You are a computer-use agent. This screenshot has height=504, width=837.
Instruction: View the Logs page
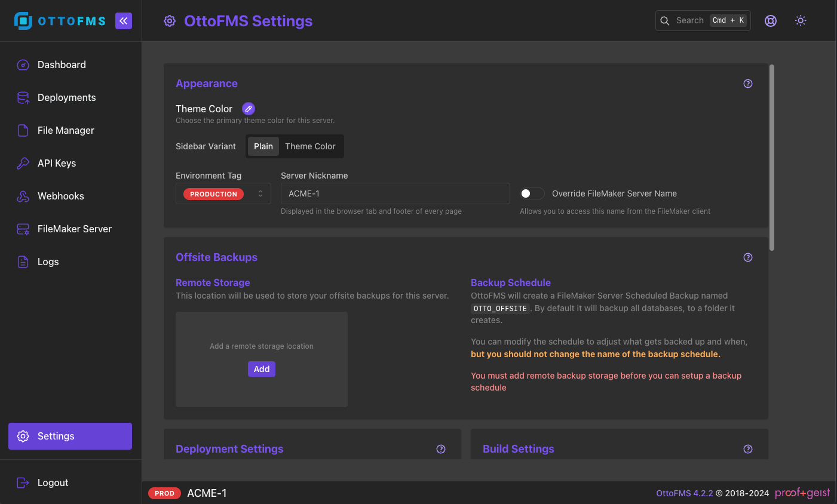coord(70,262)
